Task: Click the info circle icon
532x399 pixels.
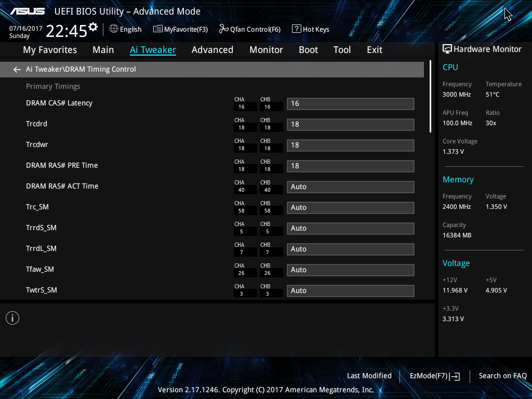Action: pyautogui.click(x=12, y=318)
